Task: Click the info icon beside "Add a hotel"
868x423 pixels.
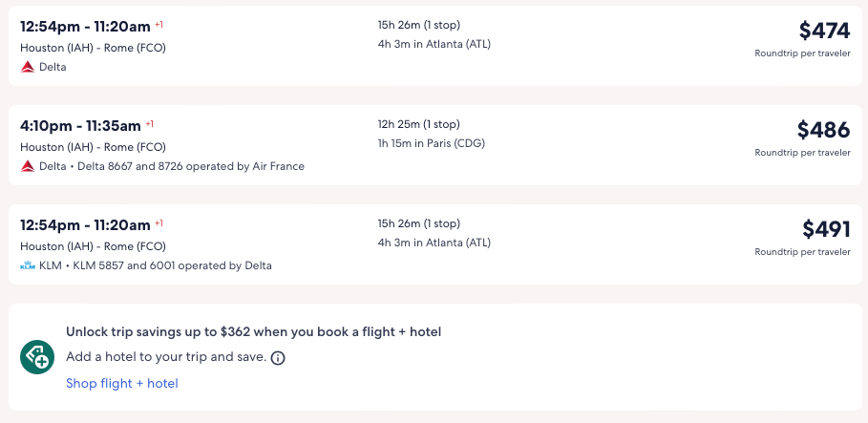Action: [278, 358]
